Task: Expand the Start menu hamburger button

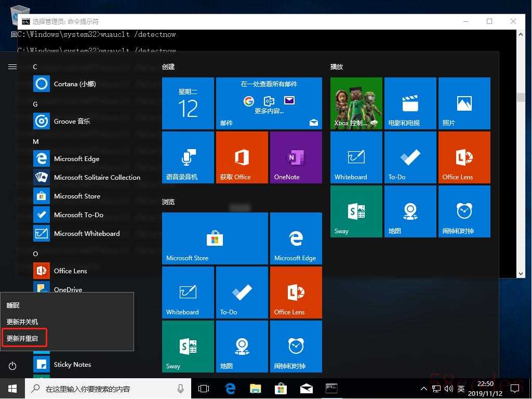Action: pos(12,67)
